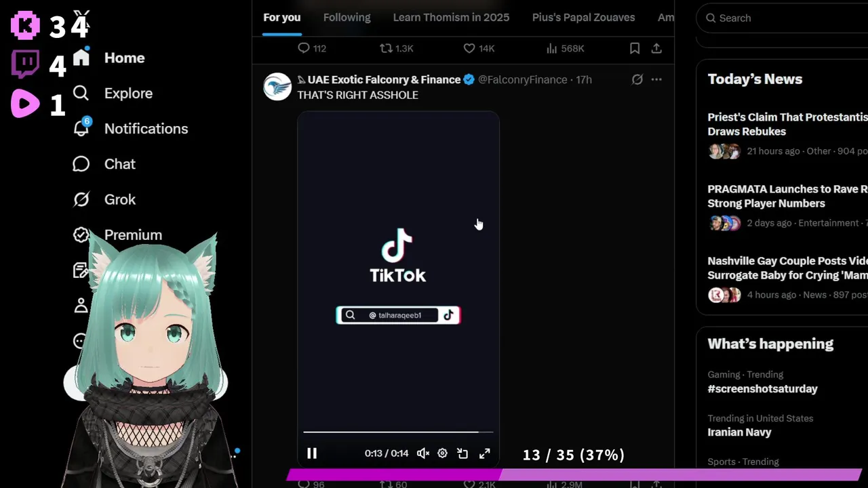
Task: Click What's happening heading
Action: pos(770,344)
